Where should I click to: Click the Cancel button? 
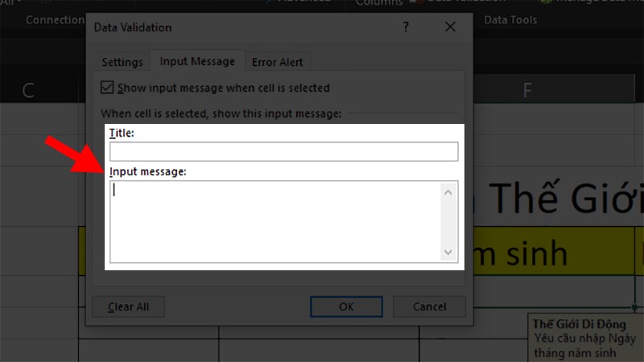pyautogui.click(x=429, y=306)
